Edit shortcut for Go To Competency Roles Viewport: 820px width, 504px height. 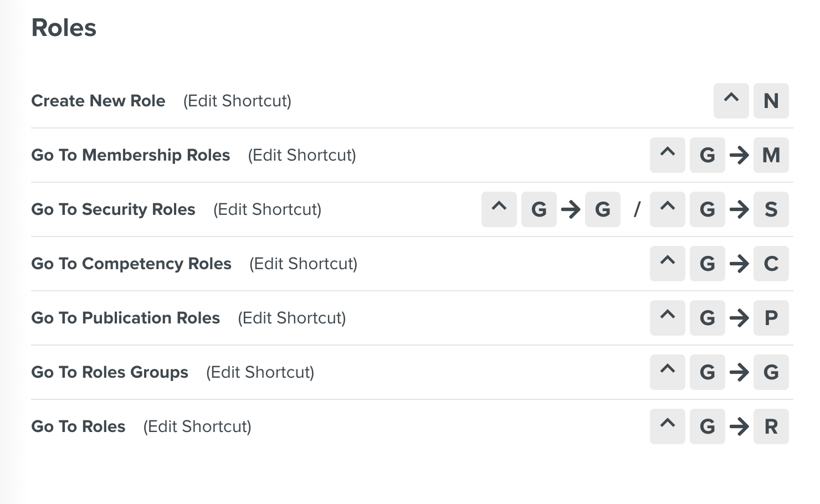[x=303, y=264]
